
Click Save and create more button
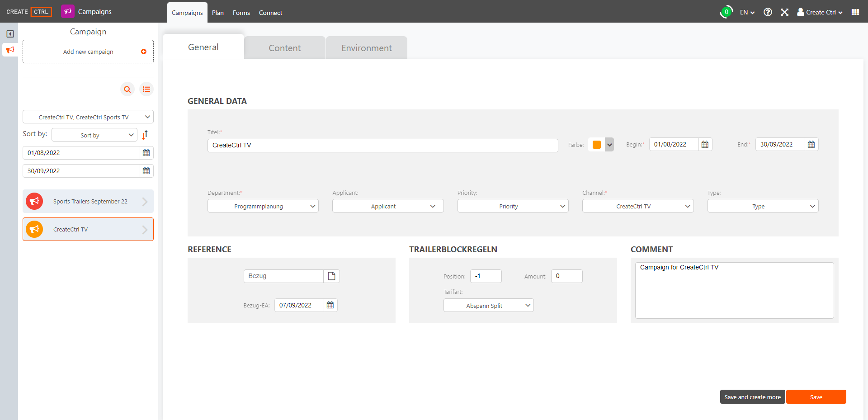coord(752,397)
